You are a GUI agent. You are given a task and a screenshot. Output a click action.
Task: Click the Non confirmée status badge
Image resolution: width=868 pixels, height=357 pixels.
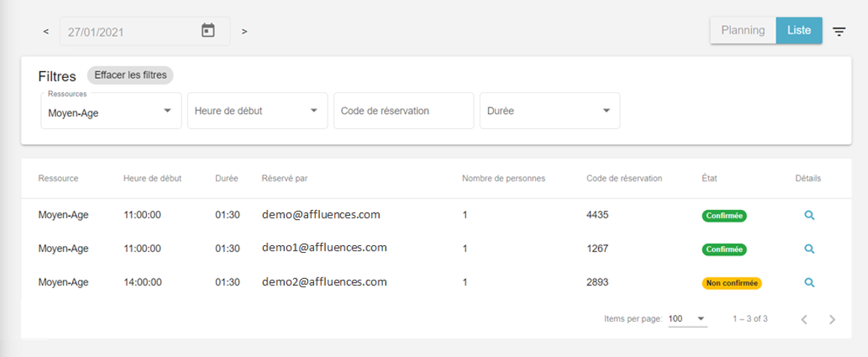click(x=732, y=283)
